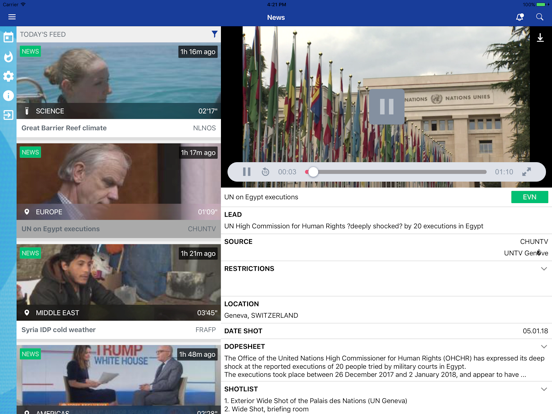
Task: Click the NEWS tag on Middle East story
Action: (30, 253)
